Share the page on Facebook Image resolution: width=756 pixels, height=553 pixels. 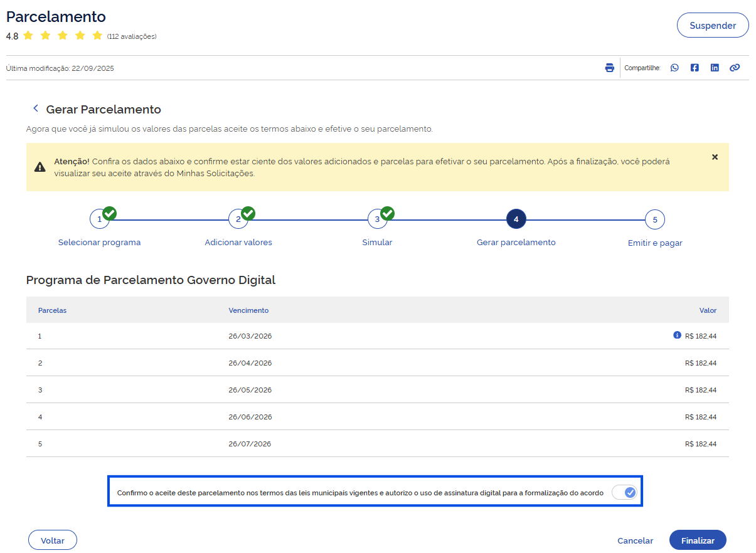click(x=695, y=68)
